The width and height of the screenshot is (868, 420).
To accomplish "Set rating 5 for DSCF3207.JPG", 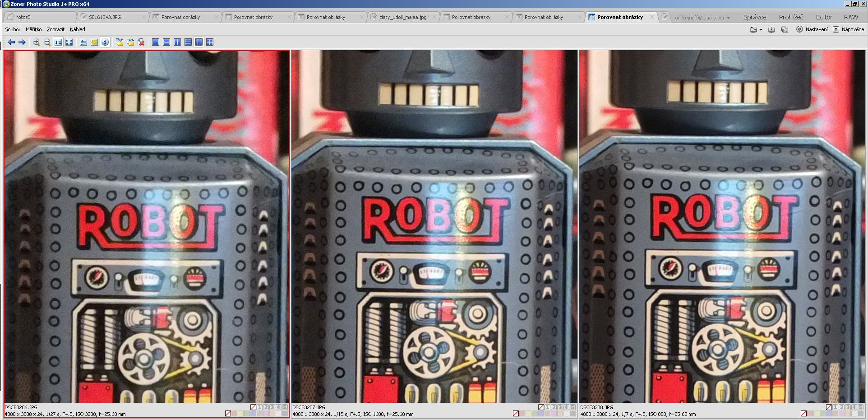I will pyautogui.click(x=573, y=407).
